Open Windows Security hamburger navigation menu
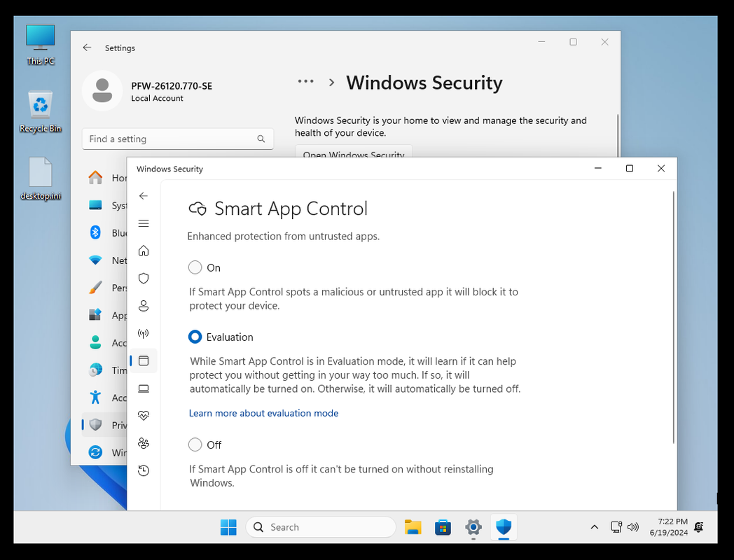The image size is (734, 560). (144, 223)
